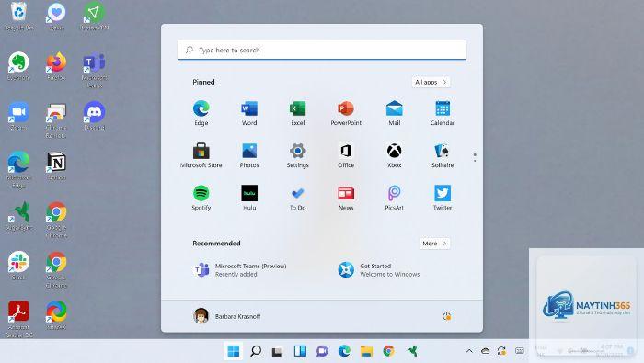Select the Notion desktop shortcut
Viewport: 644px width, 363px height.
point(56,166)
